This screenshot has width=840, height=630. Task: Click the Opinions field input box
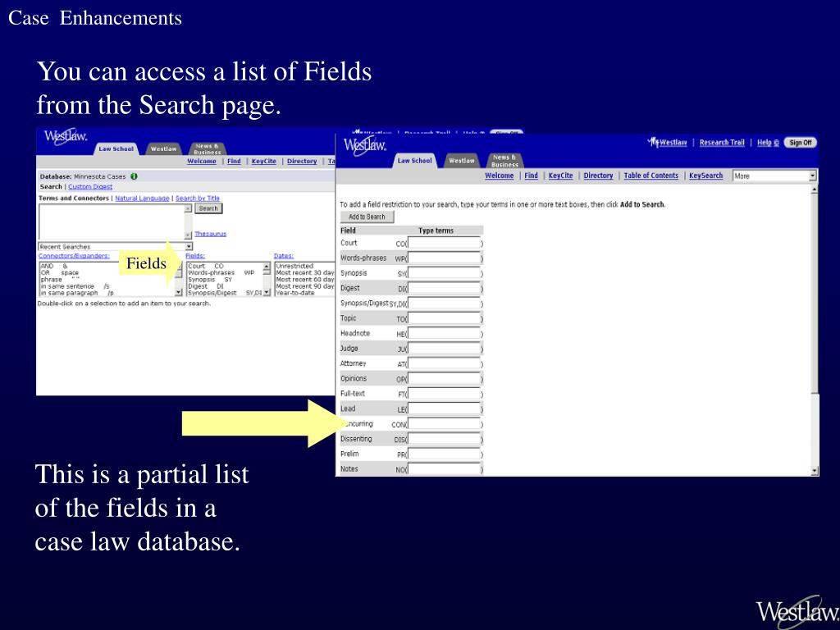click(444, 378)
